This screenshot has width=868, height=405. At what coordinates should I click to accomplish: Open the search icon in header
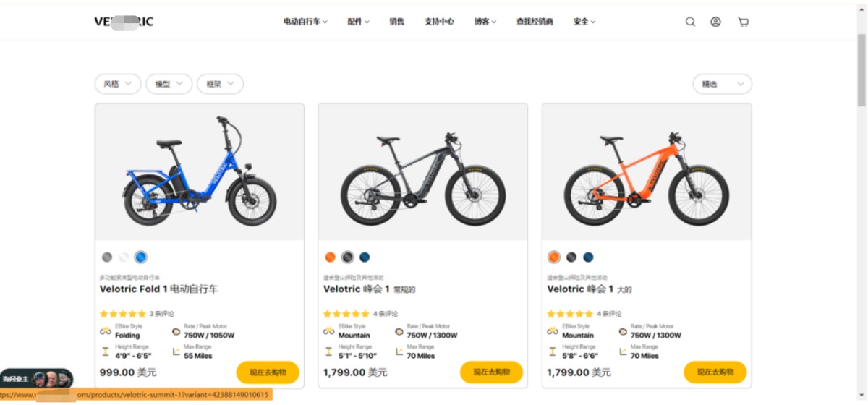pyautogui.click(x=690, y=22)
